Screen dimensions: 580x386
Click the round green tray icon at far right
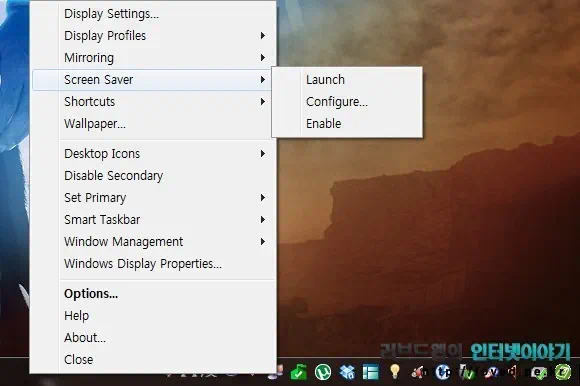coord(563,372)
